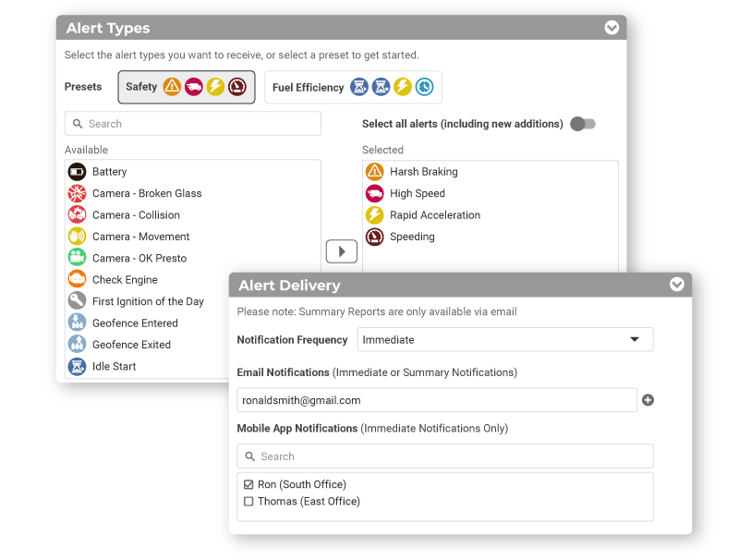Click the Speeding icon in Selected list

(374, 237)
